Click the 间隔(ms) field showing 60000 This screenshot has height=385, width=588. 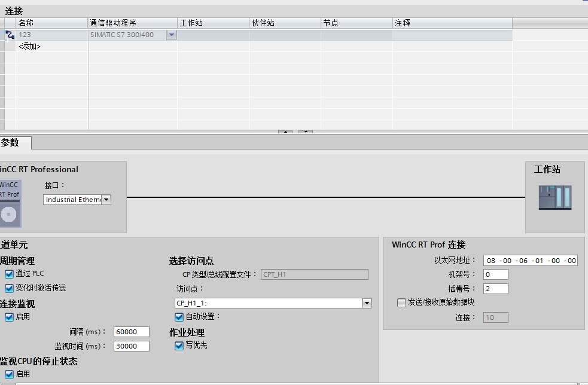[131, 332]
